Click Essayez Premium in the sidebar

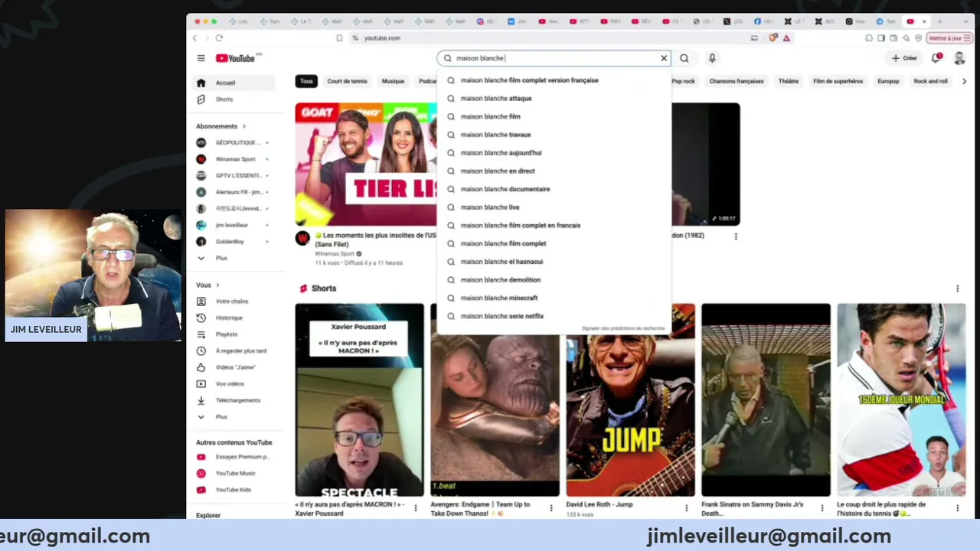point(234,457)
